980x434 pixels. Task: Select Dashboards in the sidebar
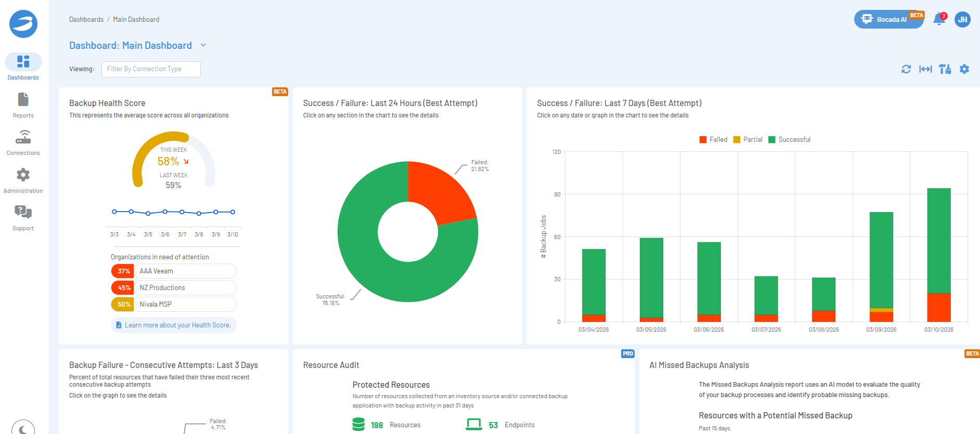[23, 67]
